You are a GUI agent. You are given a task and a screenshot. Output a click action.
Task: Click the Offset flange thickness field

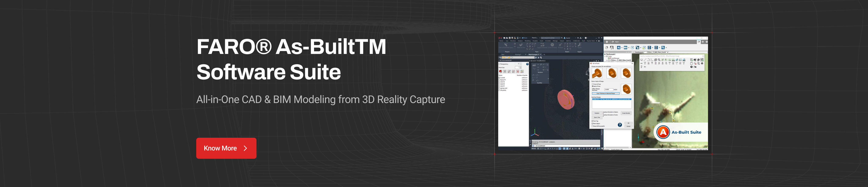coord(609,89)
